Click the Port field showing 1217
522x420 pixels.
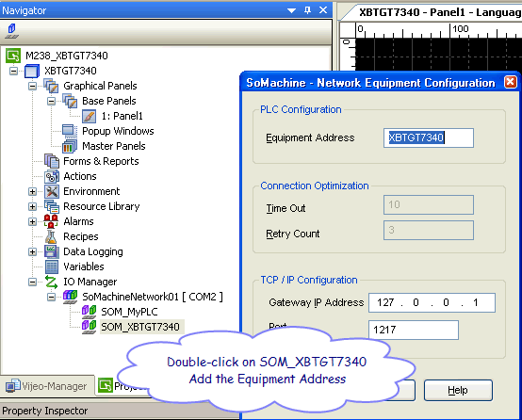pyautogui.click(x=414, y=330)
